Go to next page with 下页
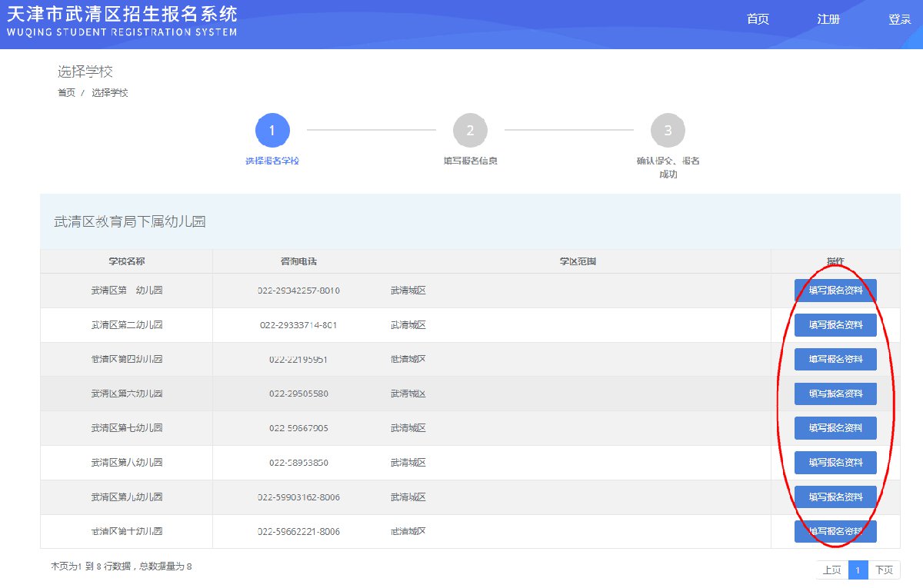Screen dimensions: 923x588 click(885, 570)
